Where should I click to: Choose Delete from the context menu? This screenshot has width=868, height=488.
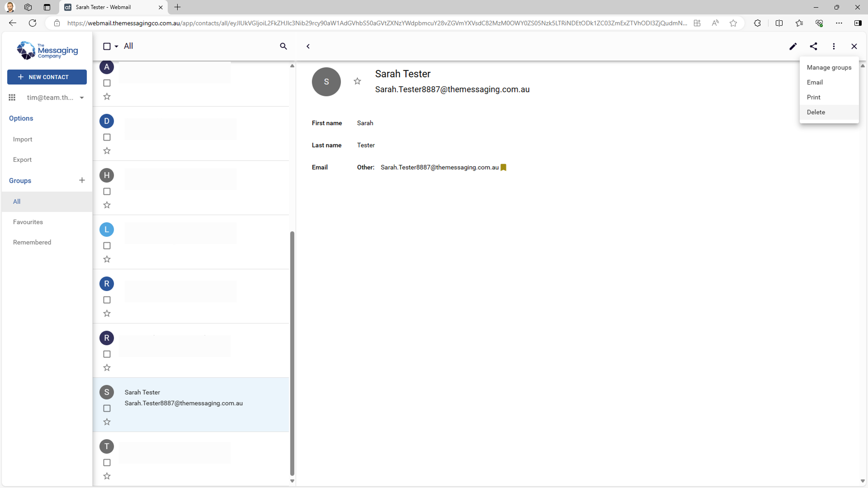(x=829, y=112)
